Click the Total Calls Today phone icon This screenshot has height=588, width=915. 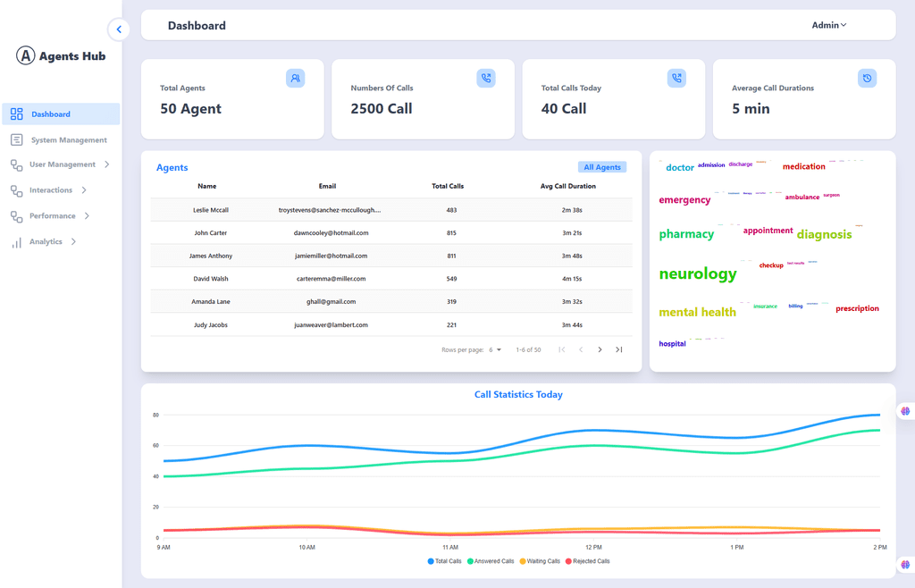(x=676, y=79)
